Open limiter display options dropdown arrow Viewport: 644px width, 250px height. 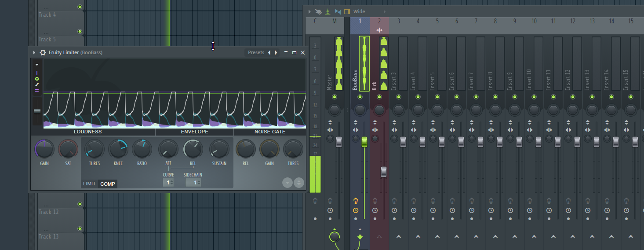coord(37,65)
